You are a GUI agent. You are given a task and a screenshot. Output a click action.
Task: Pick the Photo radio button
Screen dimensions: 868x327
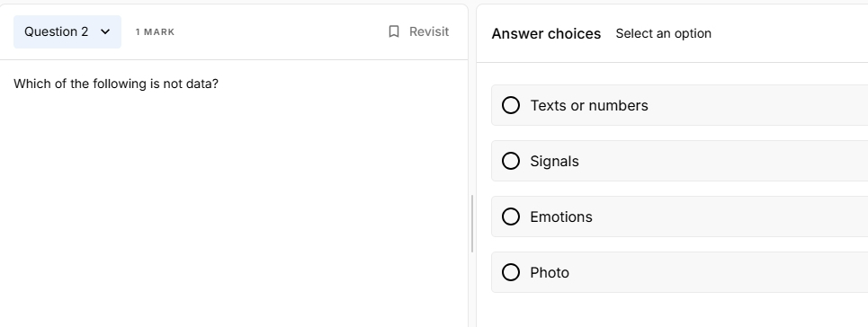point(510,272)
